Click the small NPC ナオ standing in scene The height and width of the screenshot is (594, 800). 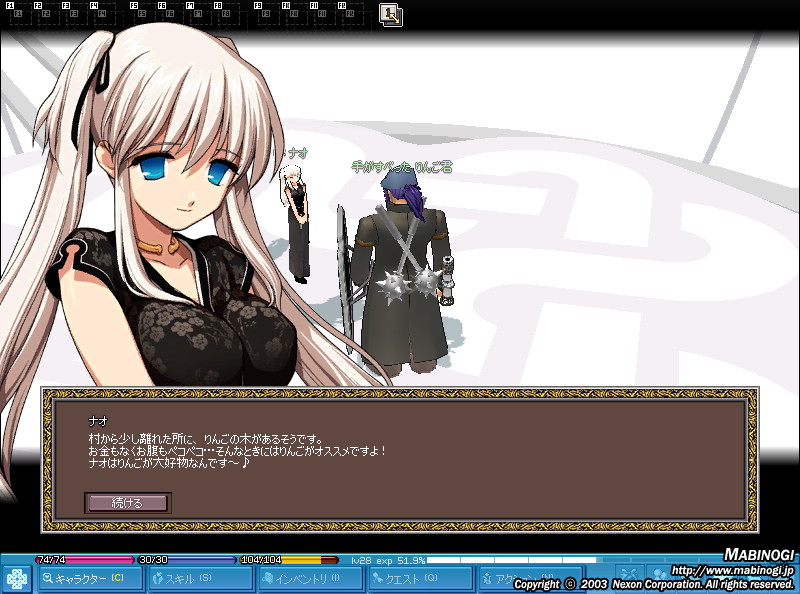(296, 224)
